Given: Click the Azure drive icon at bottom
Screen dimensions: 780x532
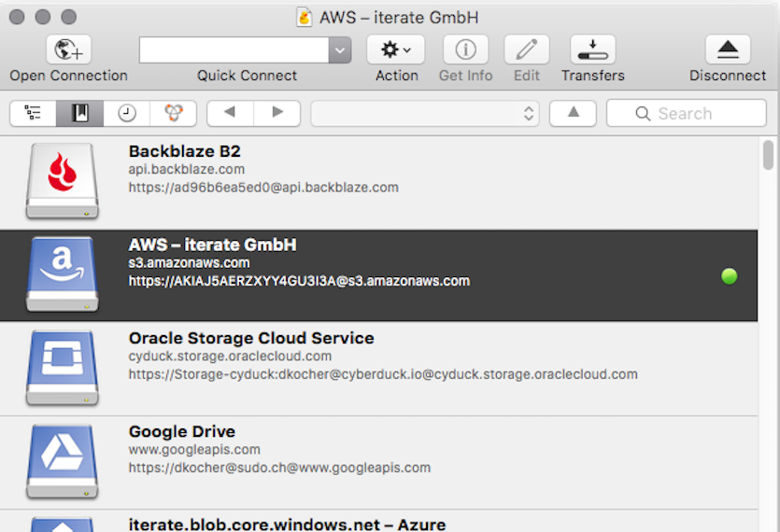Looking at the screenshot, I should coord(63,525).
